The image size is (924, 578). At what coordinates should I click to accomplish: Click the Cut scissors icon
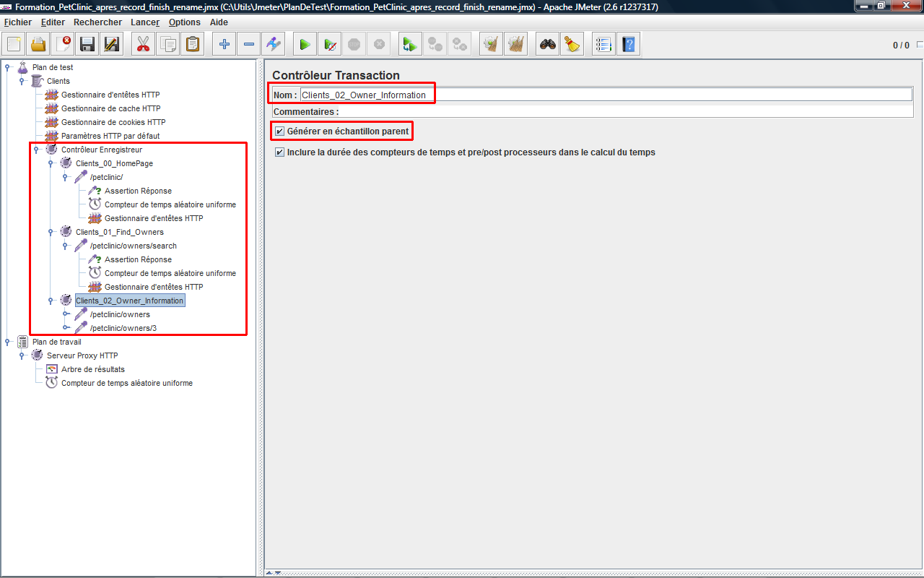click(143, 45)
